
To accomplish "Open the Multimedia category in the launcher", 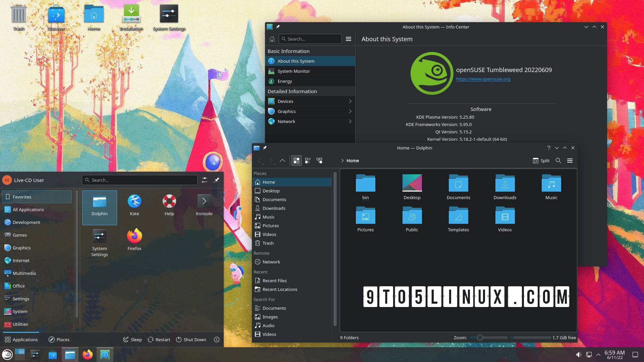I will coord(24,273).
